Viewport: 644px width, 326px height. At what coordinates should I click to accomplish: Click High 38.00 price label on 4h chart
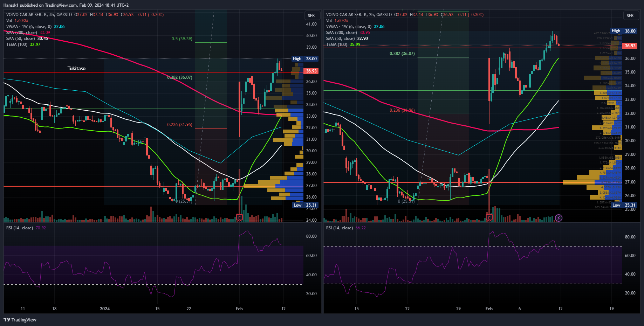point(305,59)
